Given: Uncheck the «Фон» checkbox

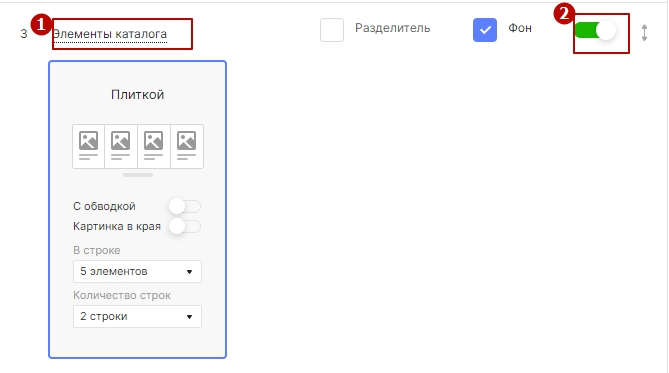Looking at the screenshot, I should pyautogui.click(x=485, y=30).
